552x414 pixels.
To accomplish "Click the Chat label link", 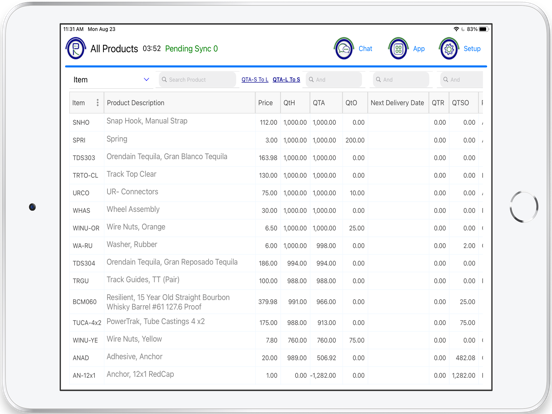I will coord(365,49).
